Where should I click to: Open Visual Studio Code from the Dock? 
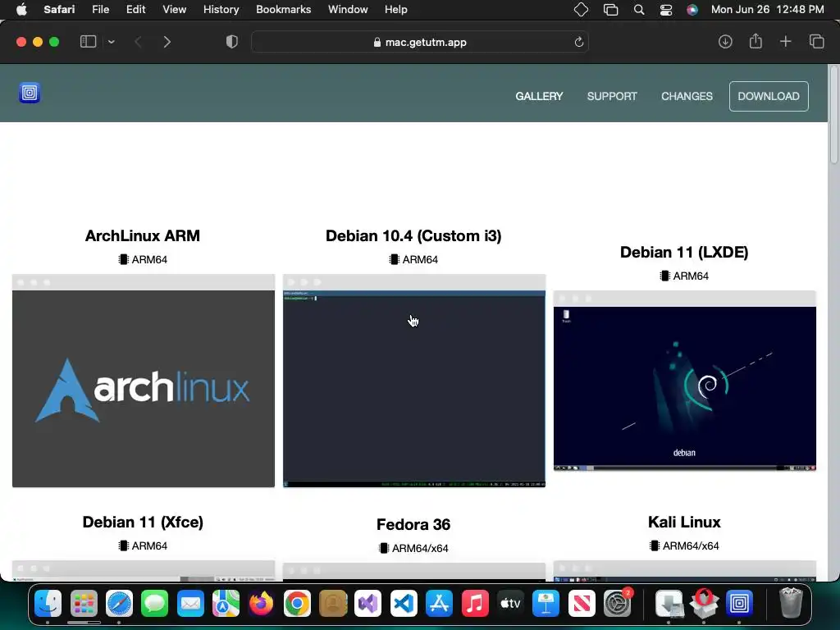click(404, 603)
